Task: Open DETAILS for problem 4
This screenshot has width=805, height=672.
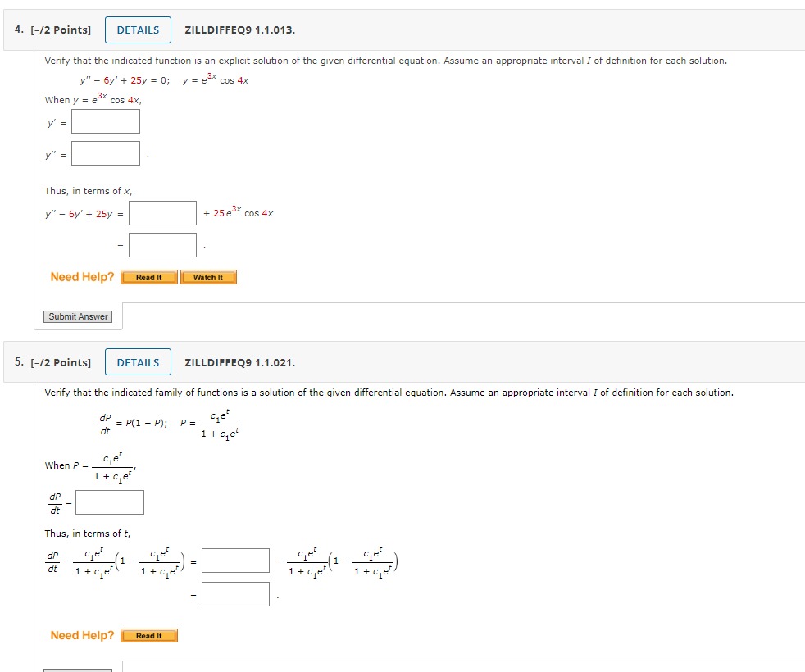Action: (137, 30)
